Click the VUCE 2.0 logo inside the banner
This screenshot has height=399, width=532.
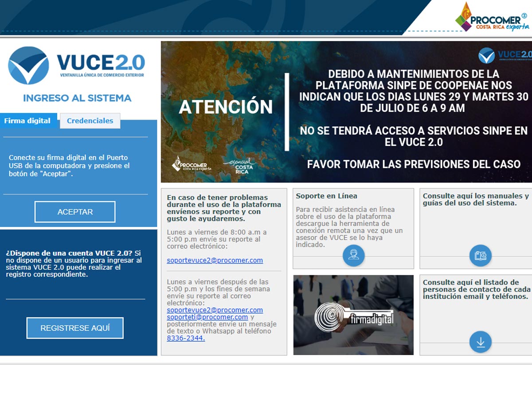(x=505, y=55)
